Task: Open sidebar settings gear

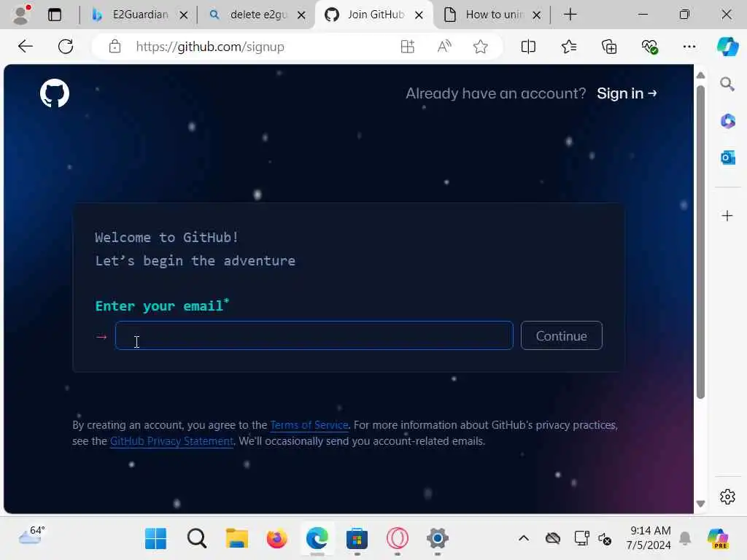Action: [x=727, y=497]
